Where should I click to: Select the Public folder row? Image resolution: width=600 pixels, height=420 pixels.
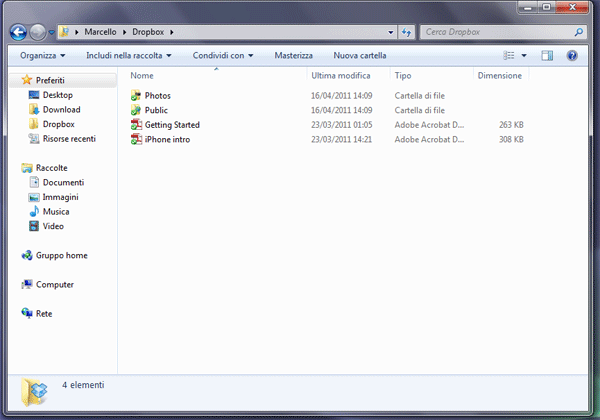click(x=327, y=110)
